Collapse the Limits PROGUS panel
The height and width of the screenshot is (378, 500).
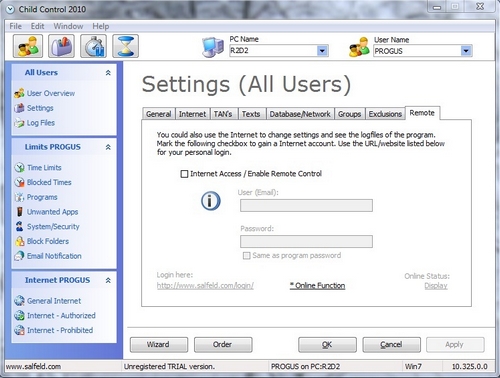click(x=108, y=147)
